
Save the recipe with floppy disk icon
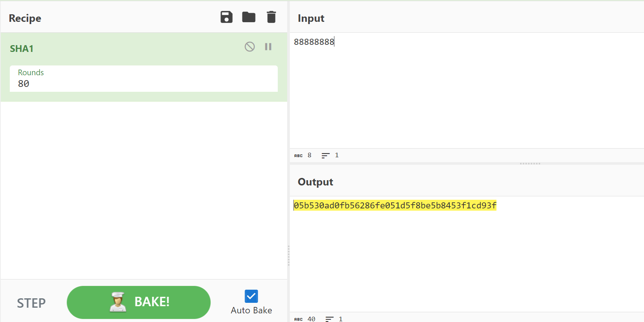[227, 17]
